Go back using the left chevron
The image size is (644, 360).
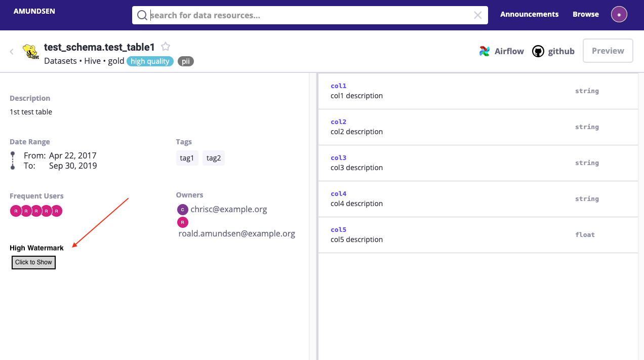[x=12, y=51]
